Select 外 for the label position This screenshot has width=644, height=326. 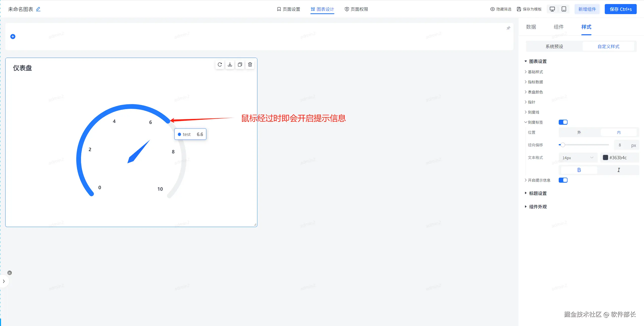click(x=579, y=132)
